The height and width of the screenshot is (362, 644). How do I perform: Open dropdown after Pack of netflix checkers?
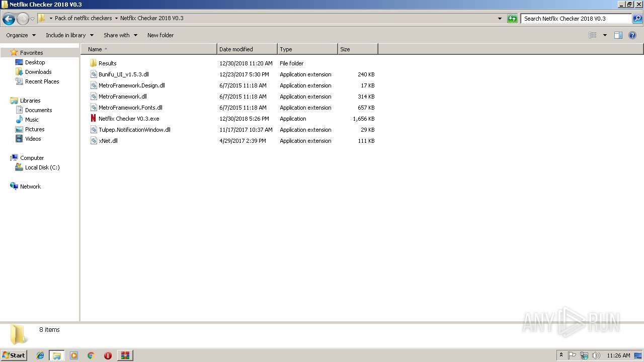coord(116,19)
